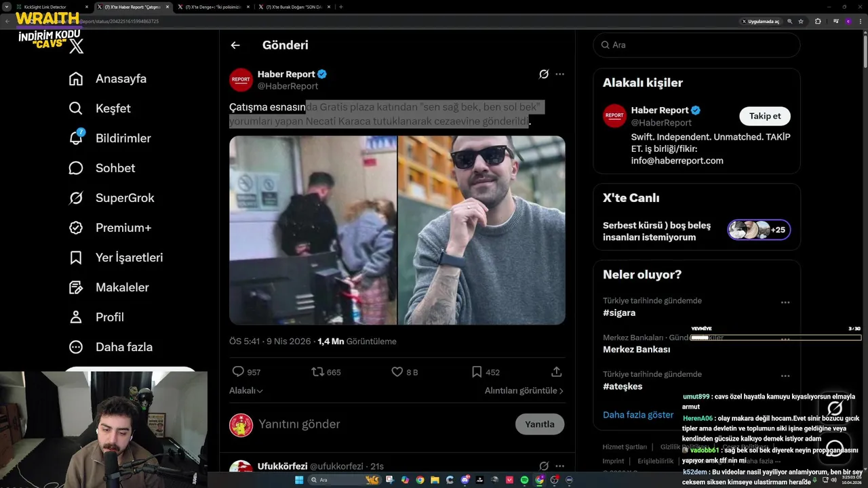Viewport: 868px width, 488px height.
Task: Expand the Alakalı replies sort dropdown
Action: coord(246,390)
